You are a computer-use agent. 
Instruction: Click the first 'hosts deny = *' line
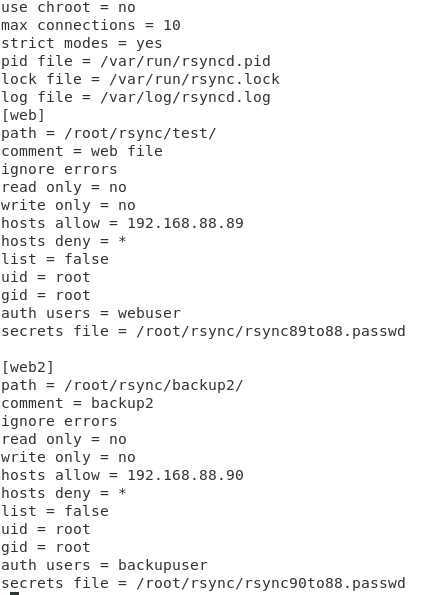64,241
